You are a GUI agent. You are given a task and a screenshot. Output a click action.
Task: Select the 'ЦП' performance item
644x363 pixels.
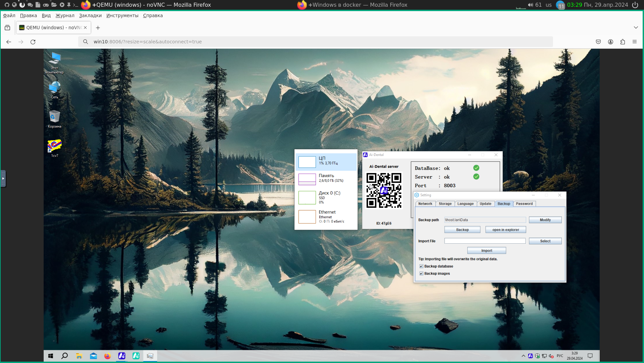(326, 162)
